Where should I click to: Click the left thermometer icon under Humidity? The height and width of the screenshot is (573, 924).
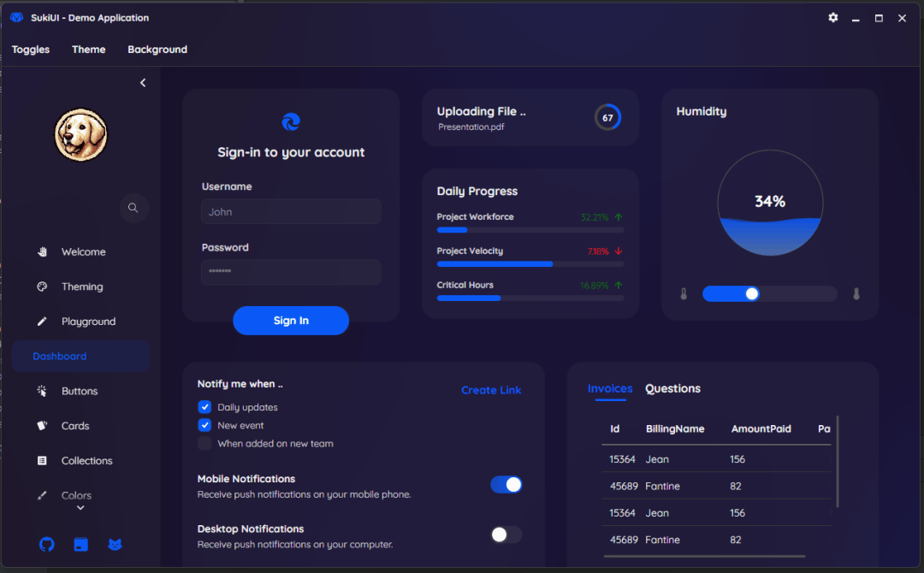pyautogui.click(x=684, y=294)
